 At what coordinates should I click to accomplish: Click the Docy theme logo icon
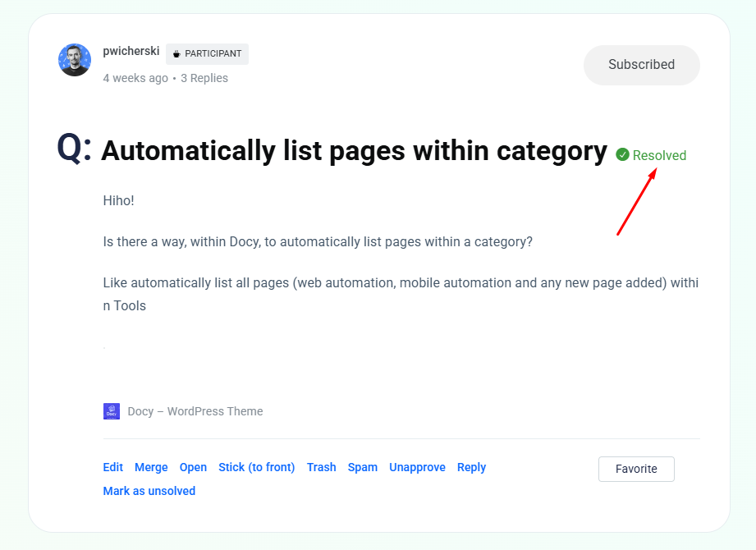click(112, 411)
